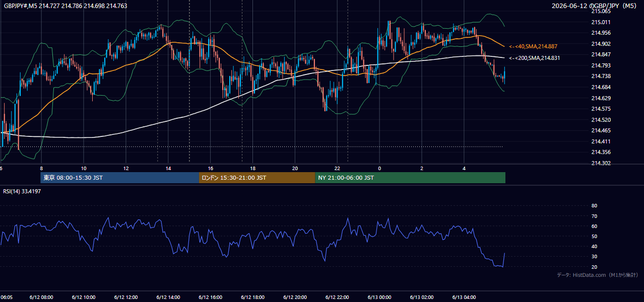Click the price axis value 214.629
The height and width of the screenshot is (302, 644).
tap(601, 98)
